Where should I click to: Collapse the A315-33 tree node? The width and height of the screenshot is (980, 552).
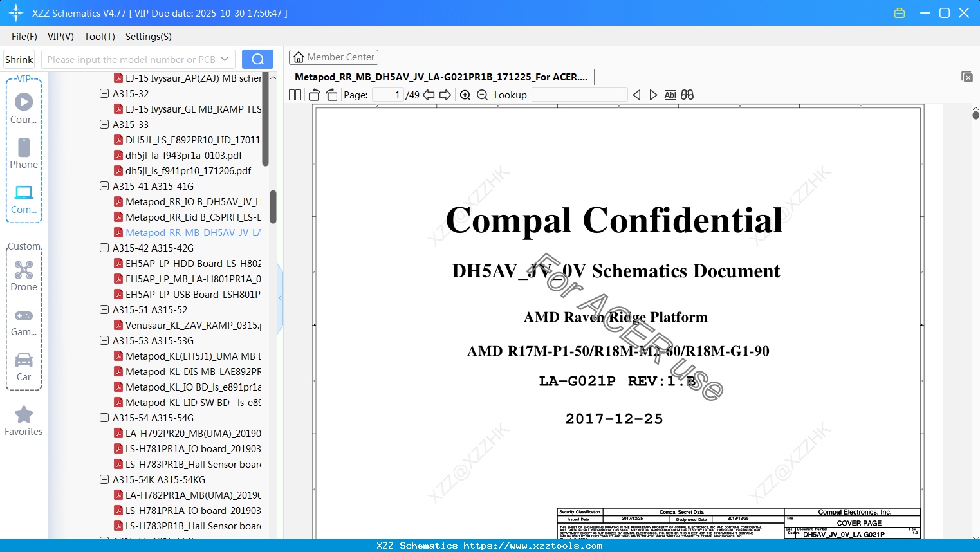tap(104, 124)
